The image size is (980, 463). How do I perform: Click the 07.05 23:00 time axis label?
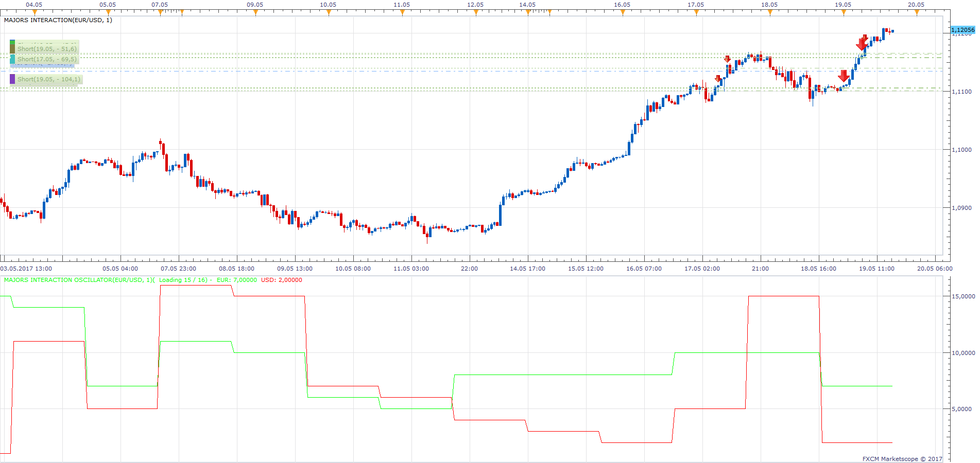coord(178,269)
